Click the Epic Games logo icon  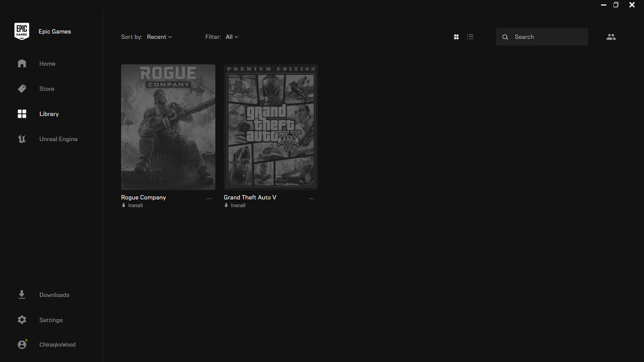[x=22, y=31]
